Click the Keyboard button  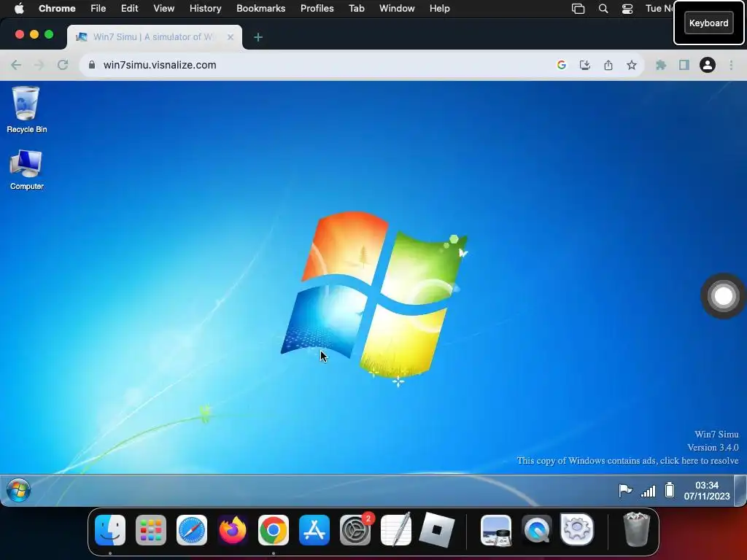[x=709, y=23]
